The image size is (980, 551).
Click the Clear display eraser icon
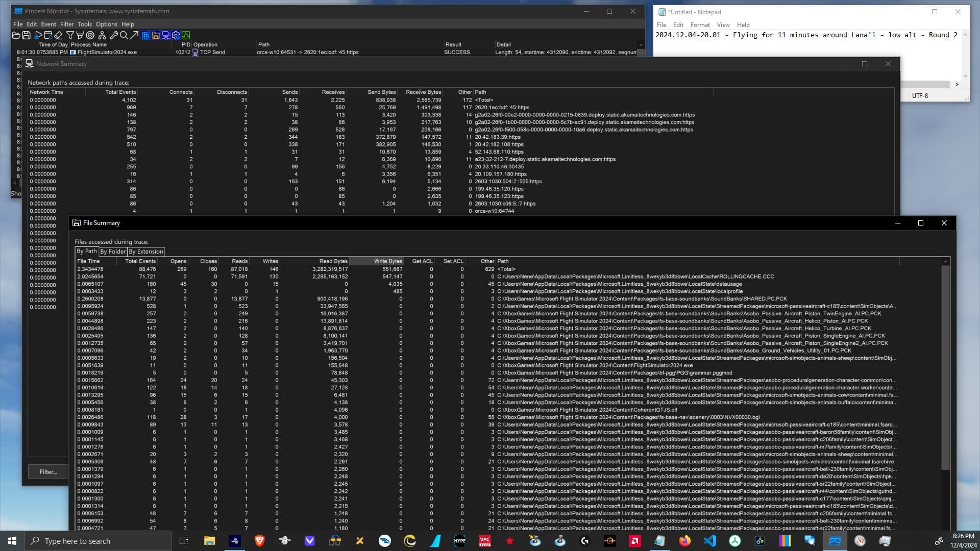click(x=58, y=35)
